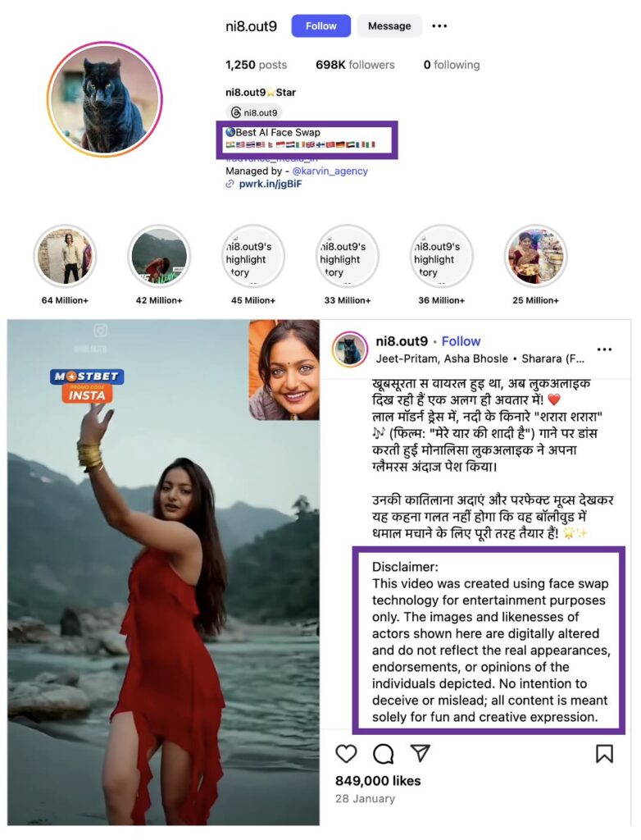The image size is (641, 840).
Task: Open the 64 Million+ story highlight
Action: 65,256
